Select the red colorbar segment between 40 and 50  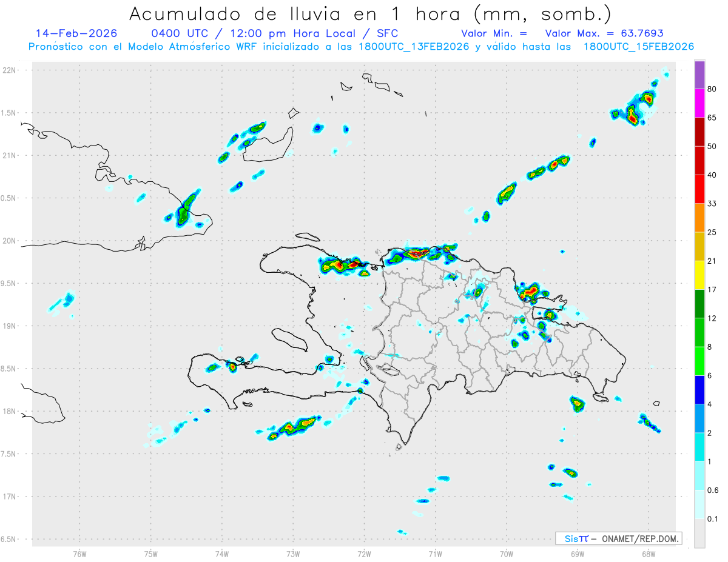pos(699,161)
